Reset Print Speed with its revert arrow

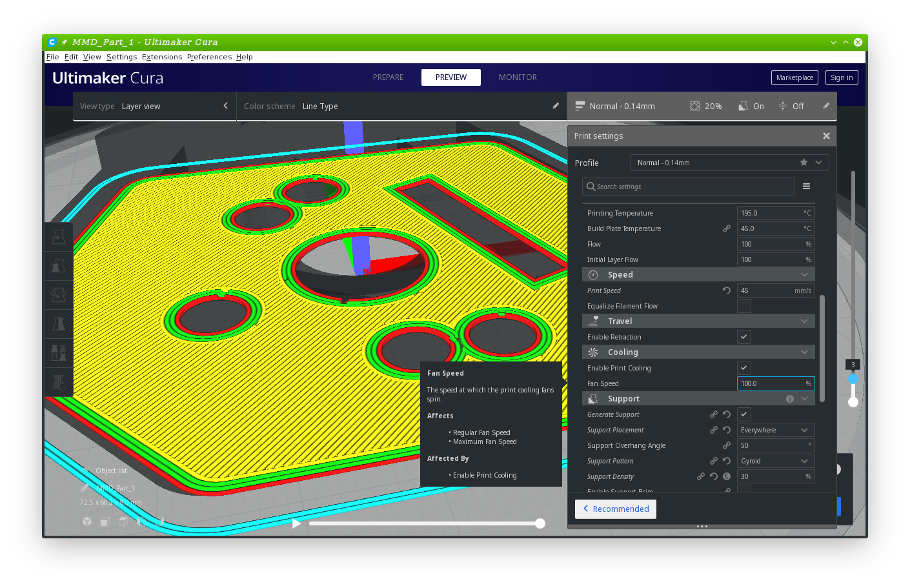click(727, 290)
